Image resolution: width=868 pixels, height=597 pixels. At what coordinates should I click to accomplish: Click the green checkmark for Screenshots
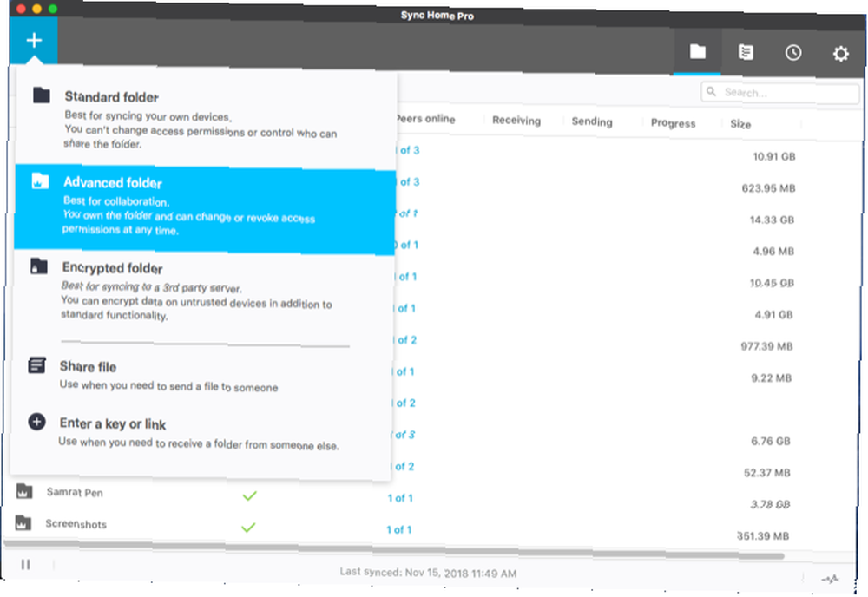pos(248,528)
